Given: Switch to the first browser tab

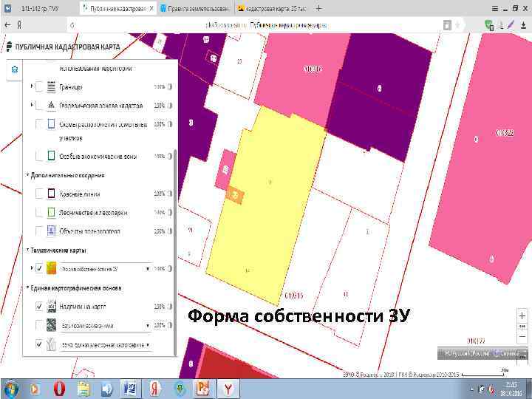Looking at the screenshot, I should click(40, 9).
